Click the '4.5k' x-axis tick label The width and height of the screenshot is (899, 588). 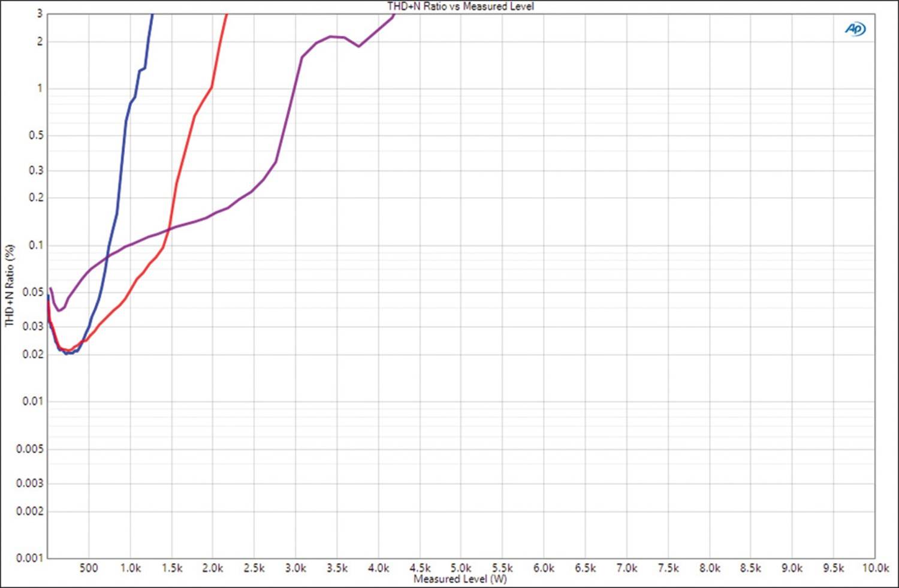[x=420, y=568]
